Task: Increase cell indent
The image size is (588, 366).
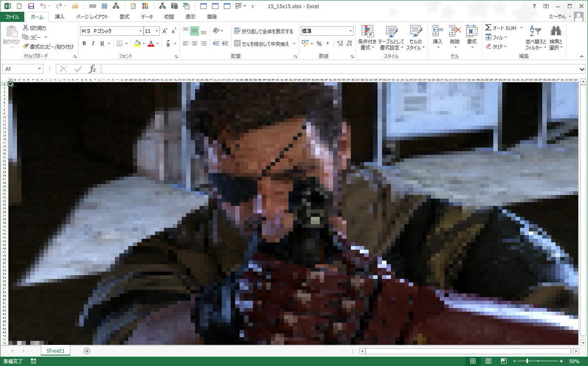Action: pos(225,44)
